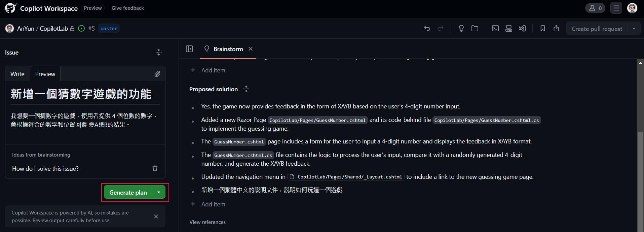Close the Brainstorm tab

[x=251, y=49]
